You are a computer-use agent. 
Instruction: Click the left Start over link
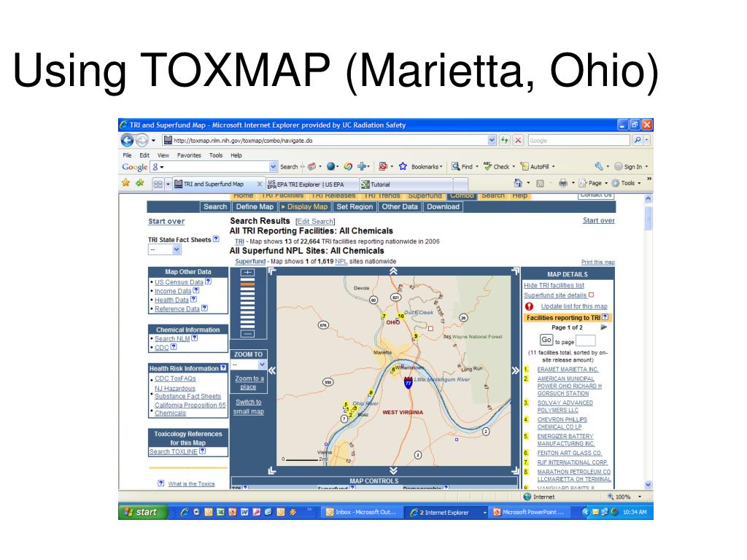coord(166,222)
